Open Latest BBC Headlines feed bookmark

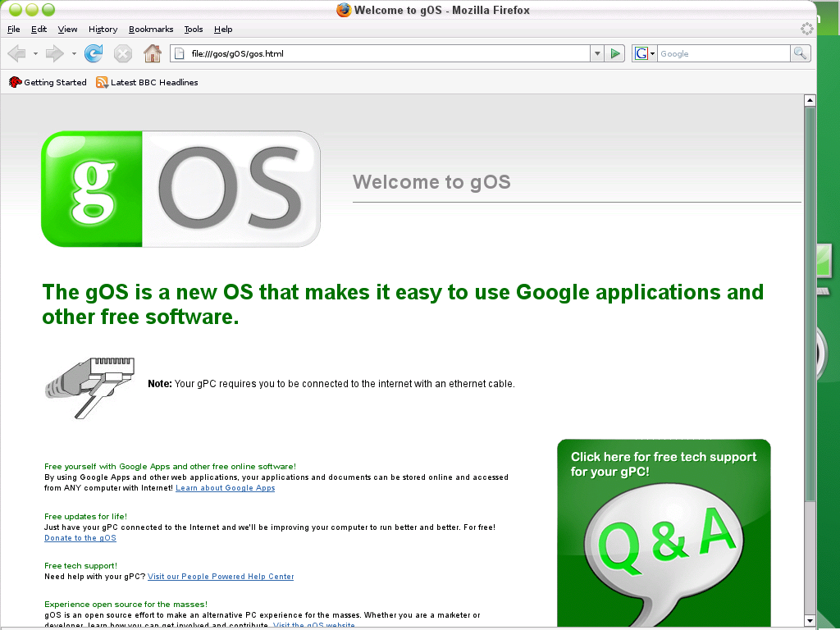pos(147,82)
